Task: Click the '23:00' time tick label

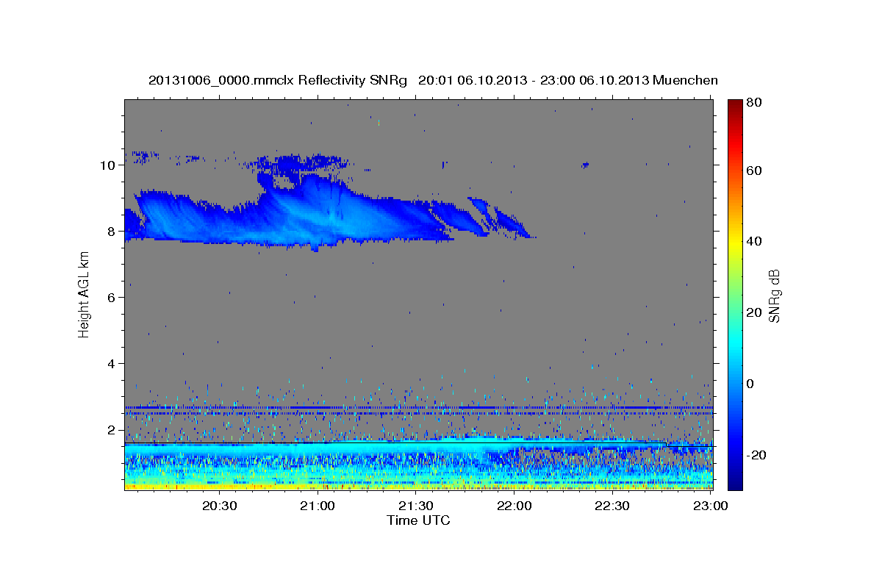Action: tap(711, 506)
